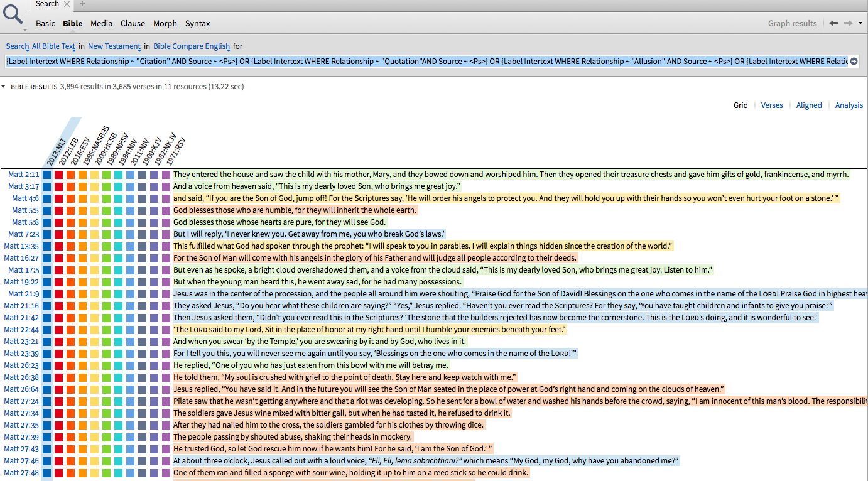Open the Matt 22:44 verse reference
This screenshot has width=868, height=481.
point(22,330)
